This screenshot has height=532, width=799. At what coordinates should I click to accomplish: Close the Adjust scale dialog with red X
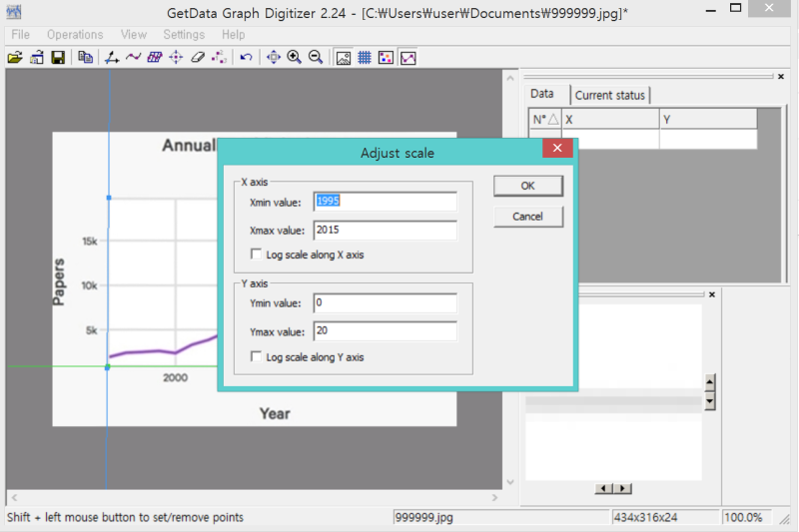[x=557, y=148]
